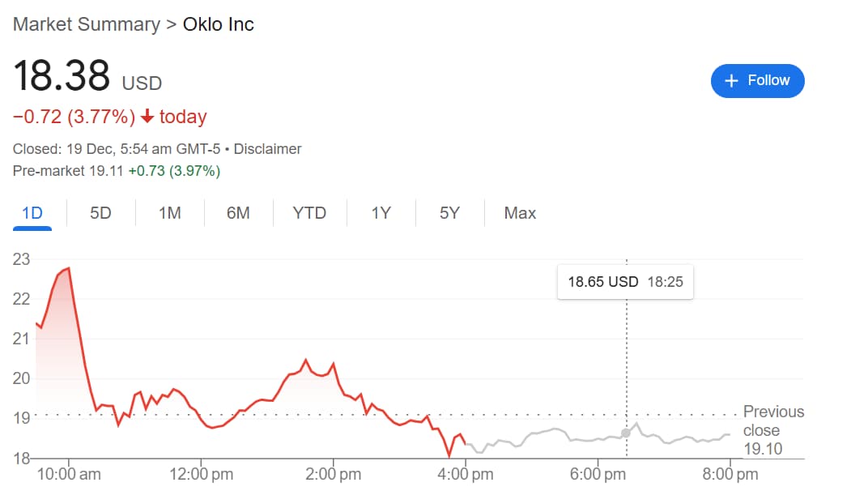Click the red downward arrow next to today's change
Screen dimensions: 868x491
(148, 117)
